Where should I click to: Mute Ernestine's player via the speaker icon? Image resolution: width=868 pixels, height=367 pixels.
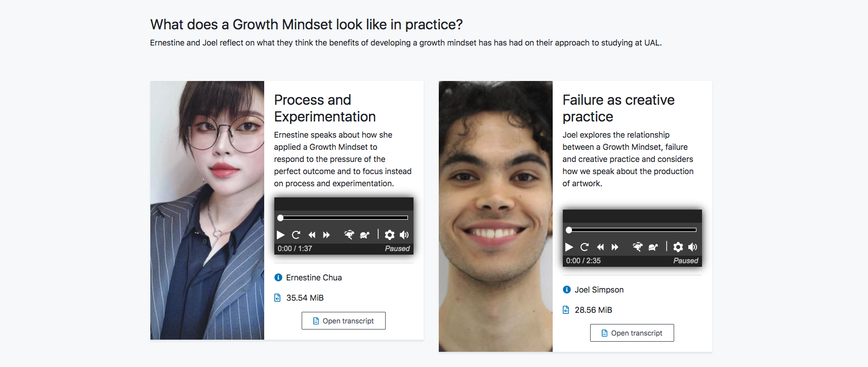coord(404,235)
